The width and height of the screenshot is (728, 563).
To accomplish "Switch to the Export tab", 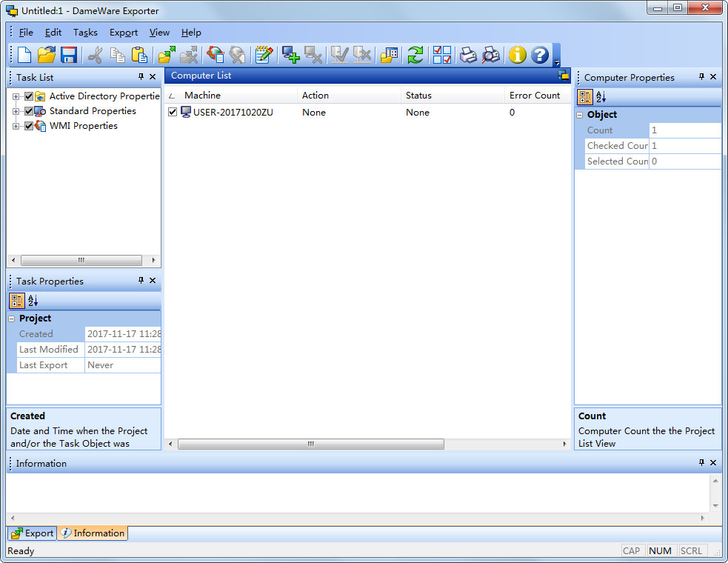I will 32,533.
